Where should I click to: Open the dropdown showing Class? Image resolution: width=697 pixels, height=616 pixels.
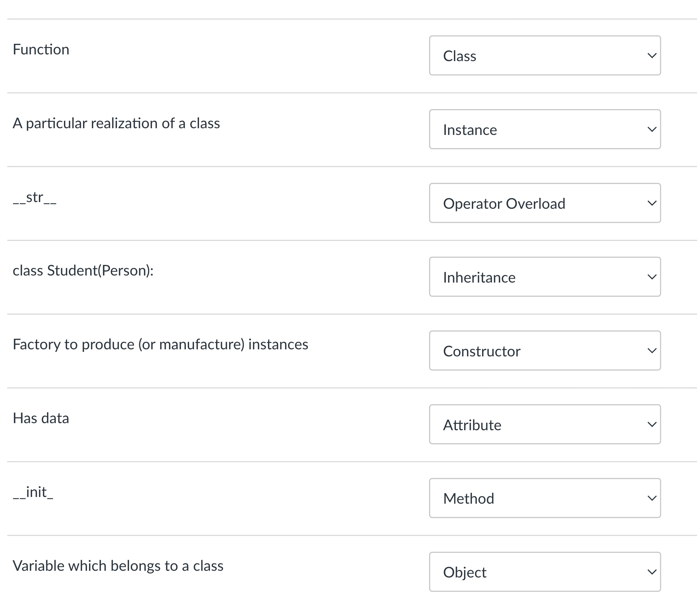point(544,55)
